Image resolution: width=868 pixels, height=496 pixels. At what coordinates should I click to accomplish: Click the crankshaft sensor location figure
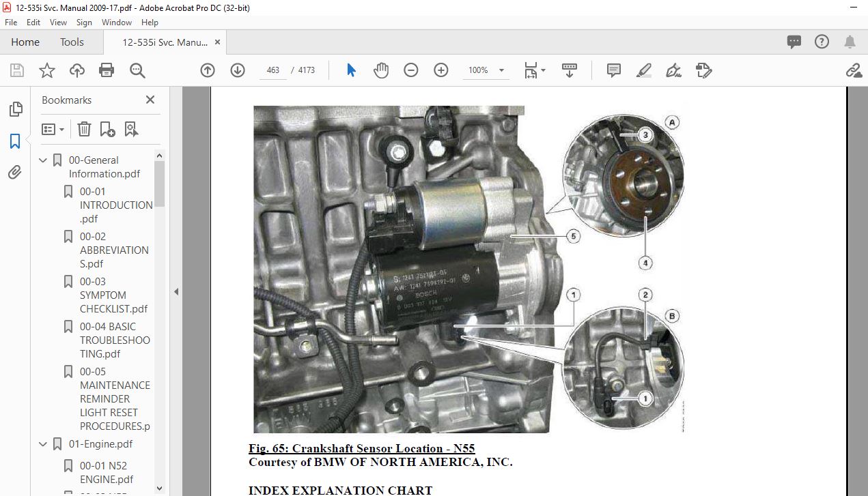point(469,269)
